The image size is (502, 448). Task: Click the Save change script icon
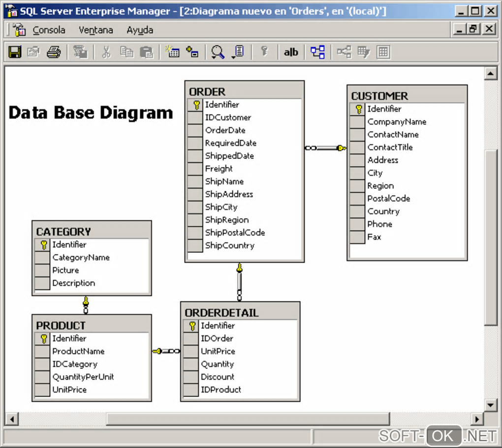point(80,52)
